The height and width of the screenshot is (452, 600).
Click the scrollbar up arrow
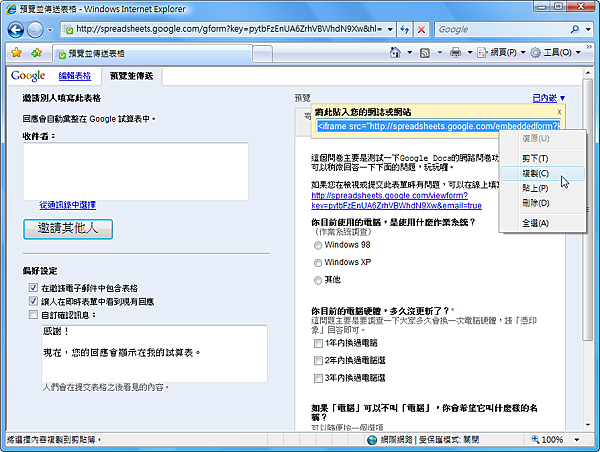point(588,73)
